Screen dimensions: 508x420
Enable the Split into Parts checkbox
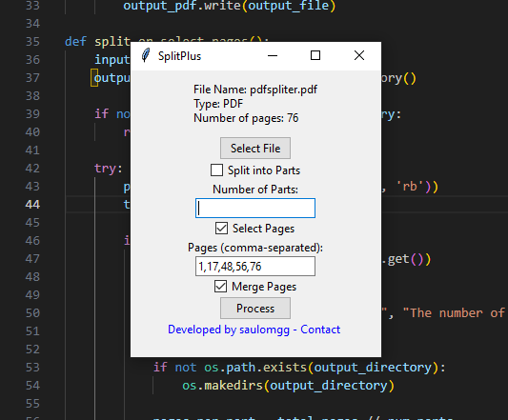pyautogui.click(x=216, y=170)
